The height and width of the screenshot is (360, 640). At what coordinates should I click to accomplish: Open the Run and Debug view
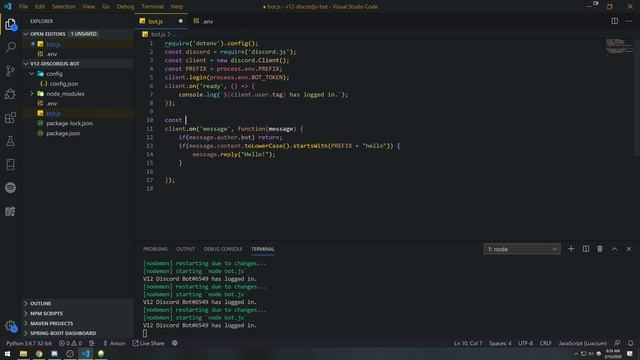(x=10, y=94)
